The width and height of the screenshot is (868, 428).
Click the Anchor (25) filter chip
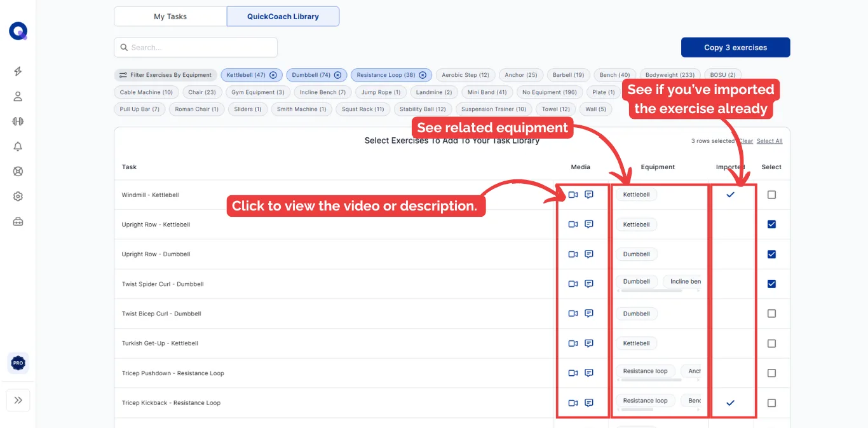(520, 75)
